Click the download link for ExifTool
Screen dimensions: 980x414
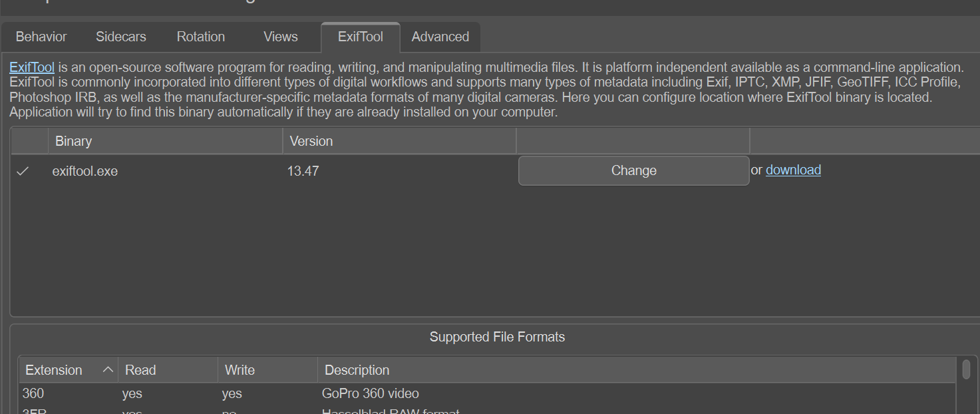tap(793, 170)
